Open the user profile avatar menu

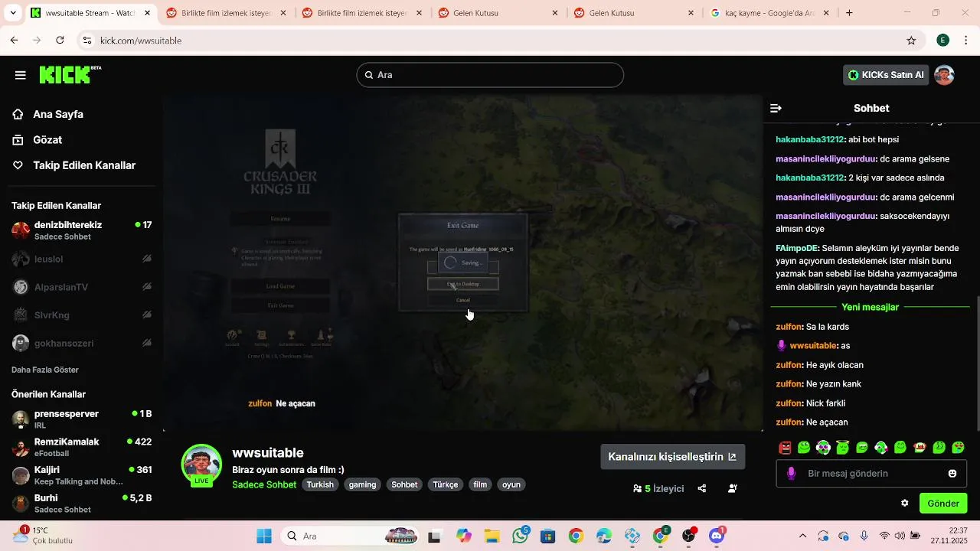[944, 75]
